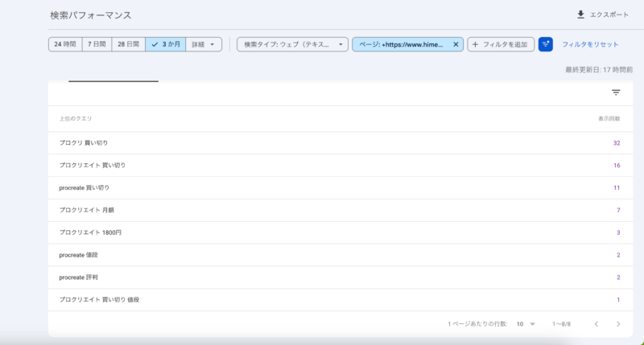Select the 7 日間 date range
The image size is (644, 345).
pyautogui.click(x=97, y=44)
